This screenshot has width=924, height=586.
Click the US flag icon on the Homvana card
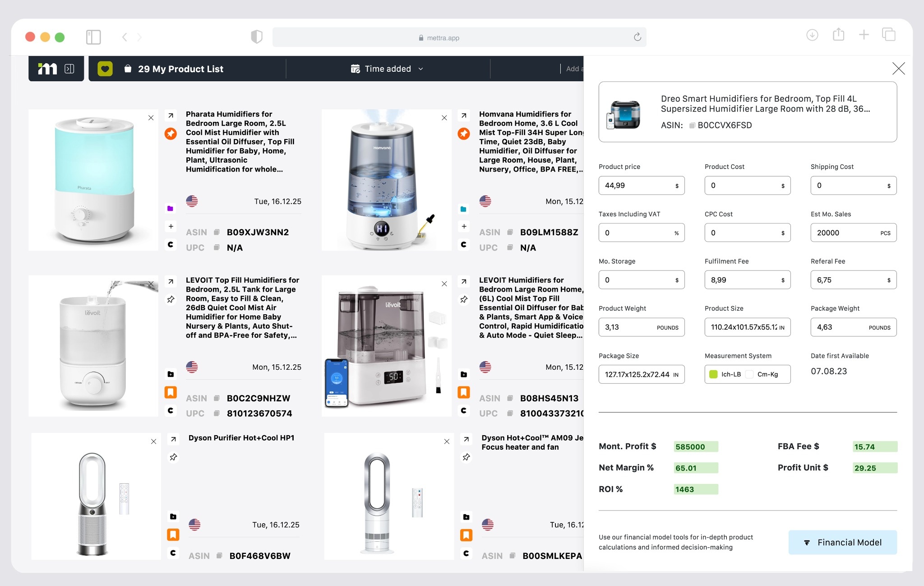click(486, 201)
